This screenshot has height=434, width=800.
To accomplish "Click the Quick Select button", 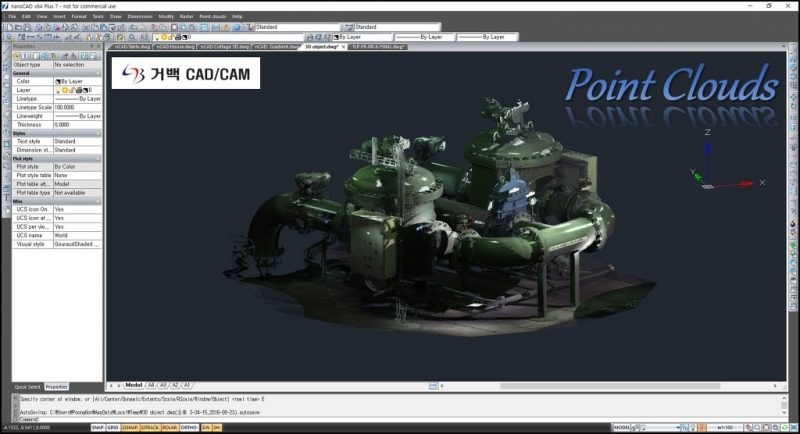I will point(27,386).
